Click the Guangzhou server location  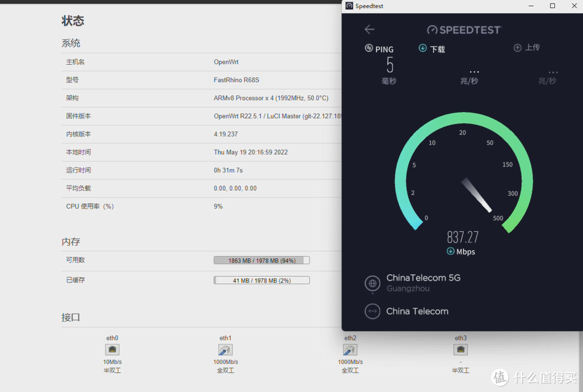click(408, 288)
